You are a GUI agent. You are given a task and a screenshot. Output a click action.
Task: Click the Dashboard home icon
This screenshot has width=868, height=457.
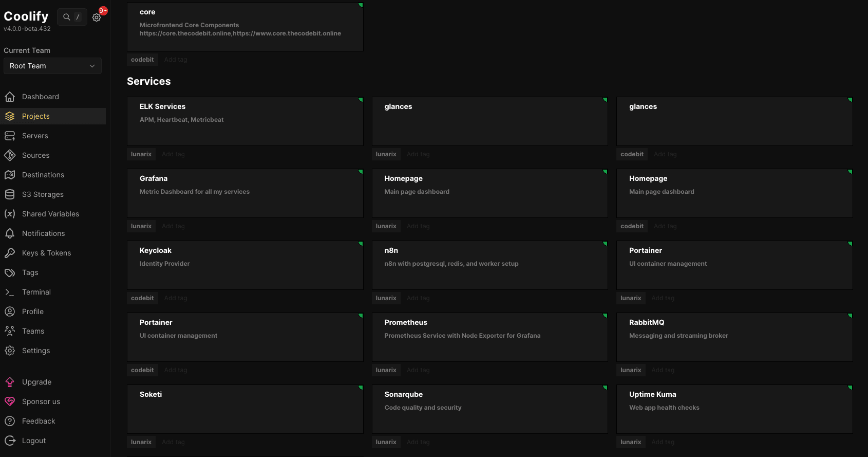pos(10,97)
